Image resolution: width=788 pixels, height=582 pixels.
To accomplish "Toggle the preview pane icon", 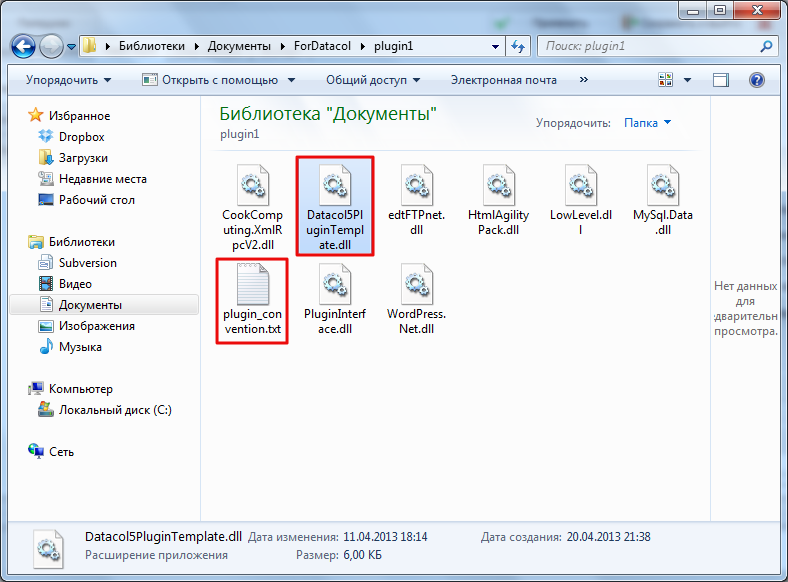I will (x=720, y=80).
